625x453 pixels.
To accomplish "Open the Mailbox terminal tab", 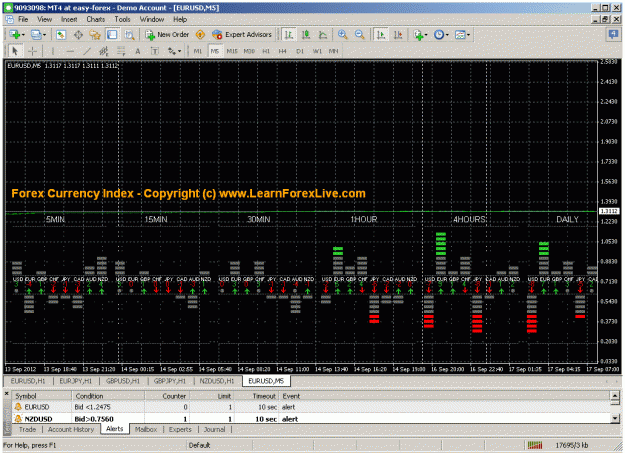I will pyautogui.click(x=146, y=429).
